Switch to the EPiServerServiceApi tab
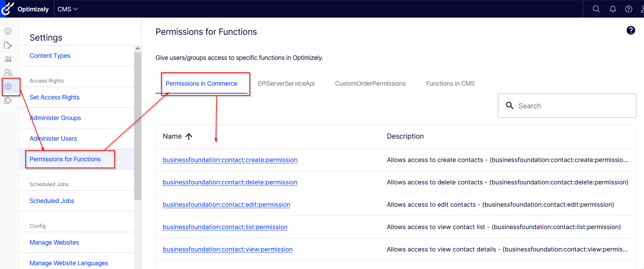Viewport: 644px width, 269px height. [286, 84]
